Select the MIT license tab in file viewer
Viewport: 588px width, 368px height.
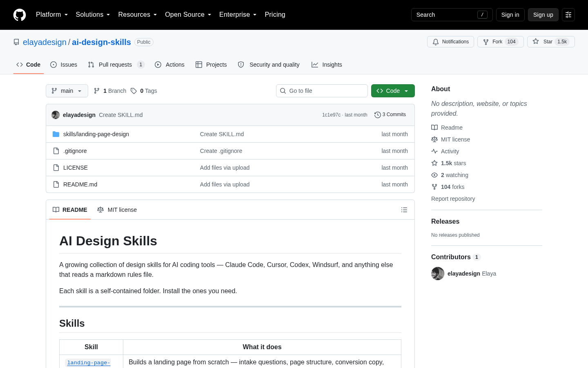[x=117, y=210]
